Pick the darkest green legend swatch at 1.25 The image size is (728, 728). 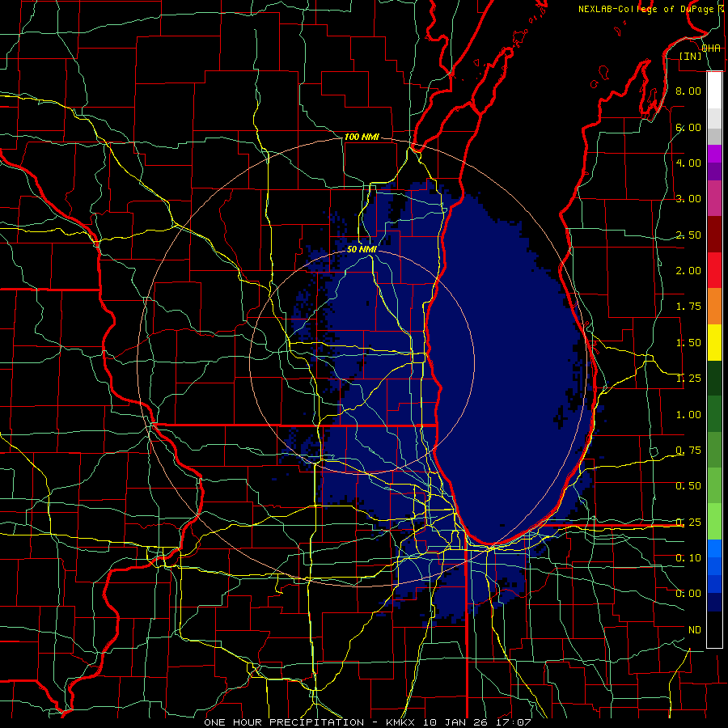click(714, 379)
